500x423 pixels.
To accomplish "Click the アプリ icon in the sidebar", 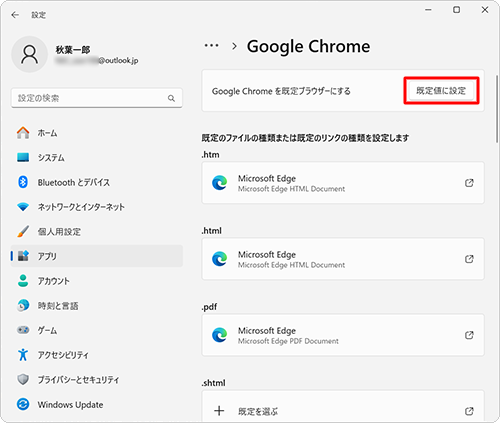I will 23,256.
